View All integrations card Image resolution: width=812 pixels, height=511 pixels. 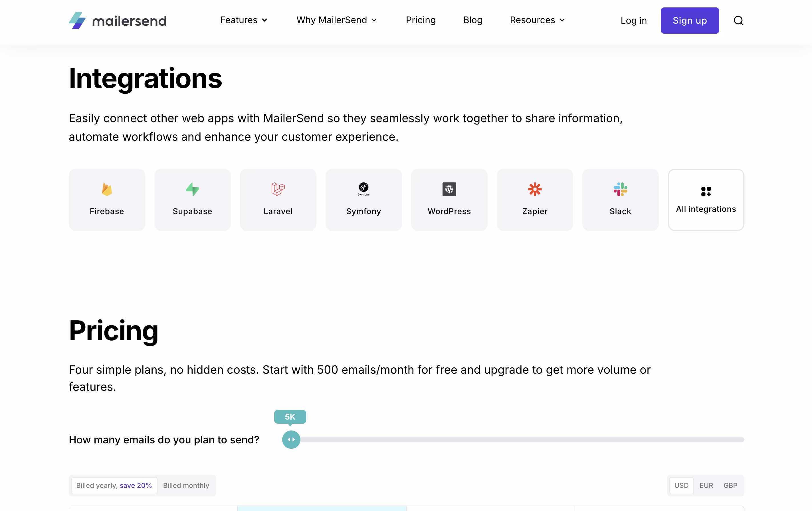tap(706, 200)
